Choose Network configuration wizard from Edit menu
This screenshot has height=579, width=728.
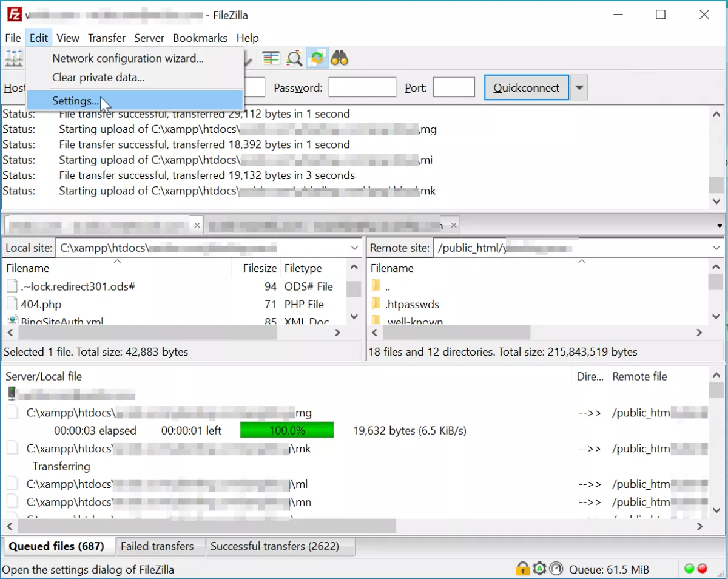(x=135, y=58)
